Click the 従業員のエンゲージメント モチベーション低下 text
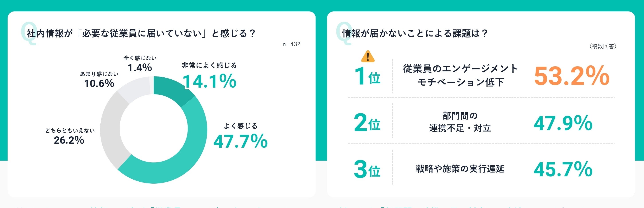644x208 pixels. pos(460,75)
